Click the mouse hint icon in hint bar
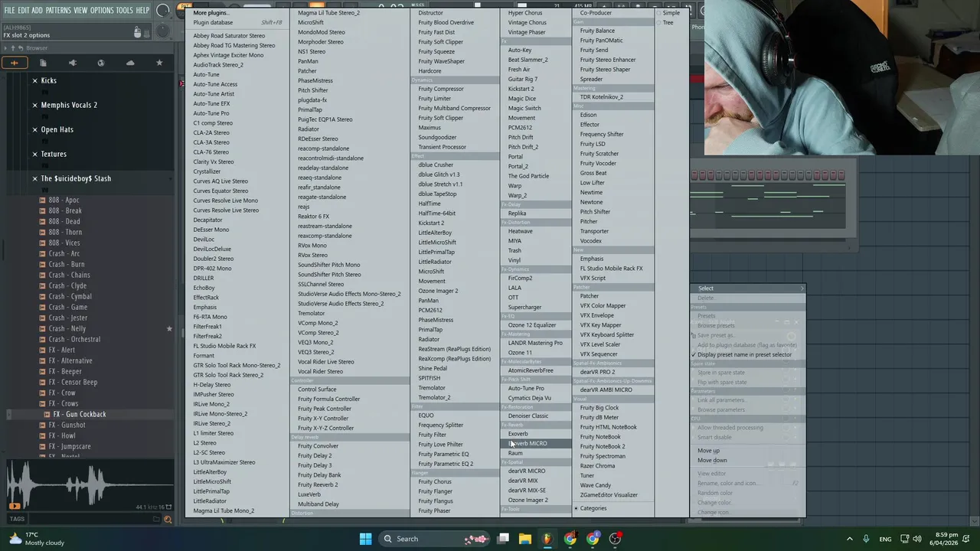The image size is (980, 551). pos(138,32)
